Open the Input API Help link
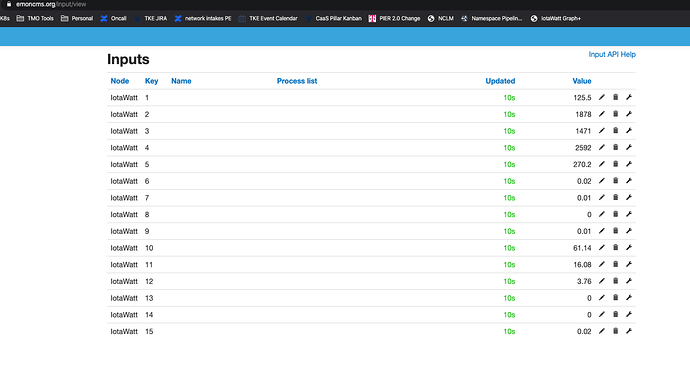Image resolution: width=690 pixels, height=367 pixels. [612, 55]
